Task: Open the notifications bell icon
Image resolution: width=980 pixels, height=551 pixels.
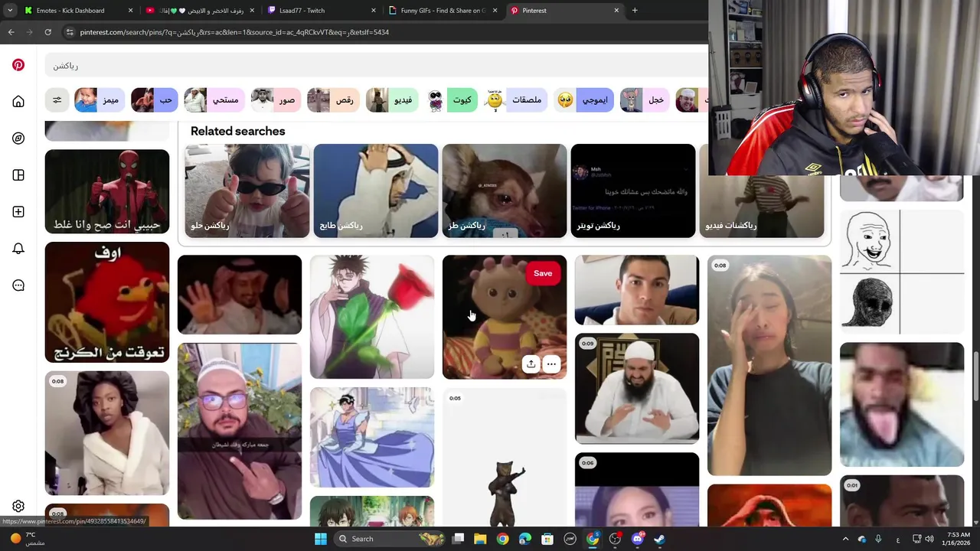Action: click(18, 249)
